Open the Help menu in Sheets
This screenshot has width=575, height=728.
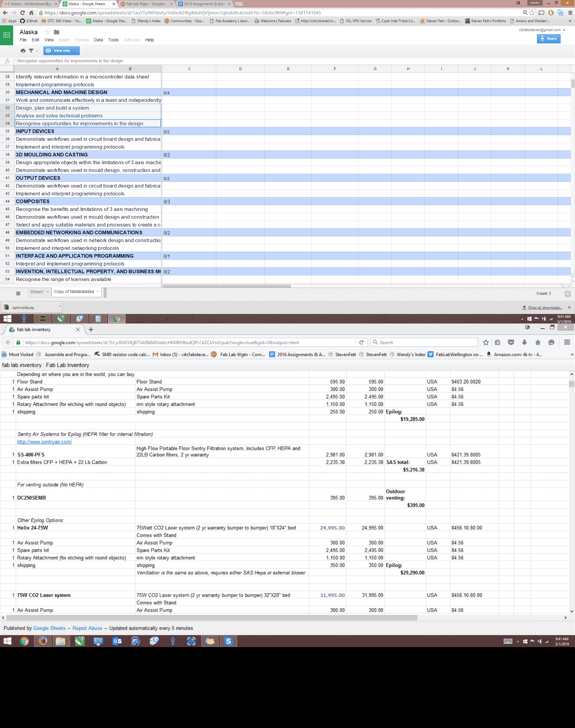point(149,40)
